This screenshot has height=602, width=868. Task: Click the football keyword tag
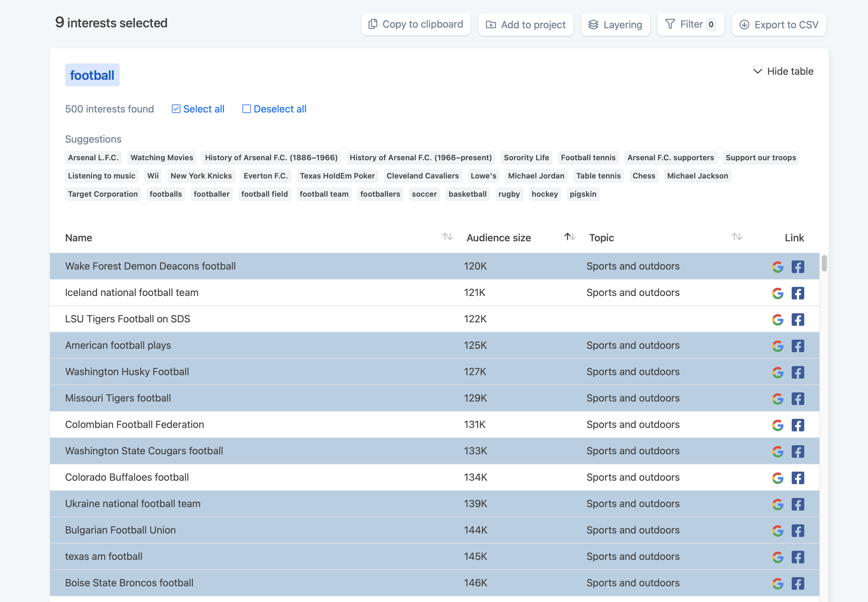(x=92, y=75)
